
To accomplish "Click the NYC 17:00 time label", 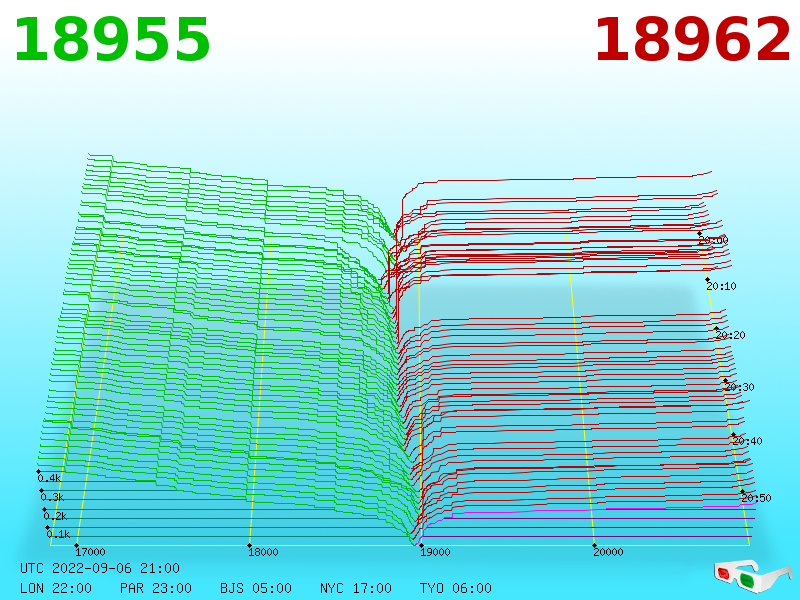I will [356, 588].
